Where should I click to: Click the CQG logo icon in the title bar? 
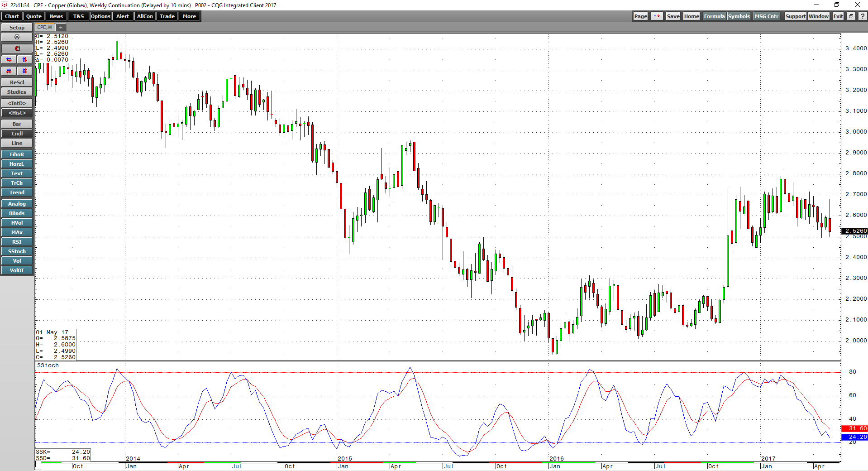[x=4, y=5]
